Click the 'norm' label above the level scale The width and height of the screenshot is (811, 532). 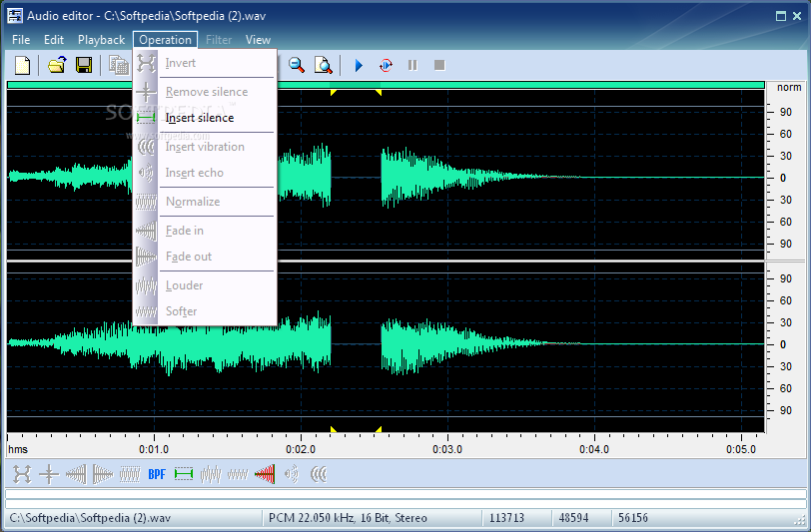tap(789, 88)
